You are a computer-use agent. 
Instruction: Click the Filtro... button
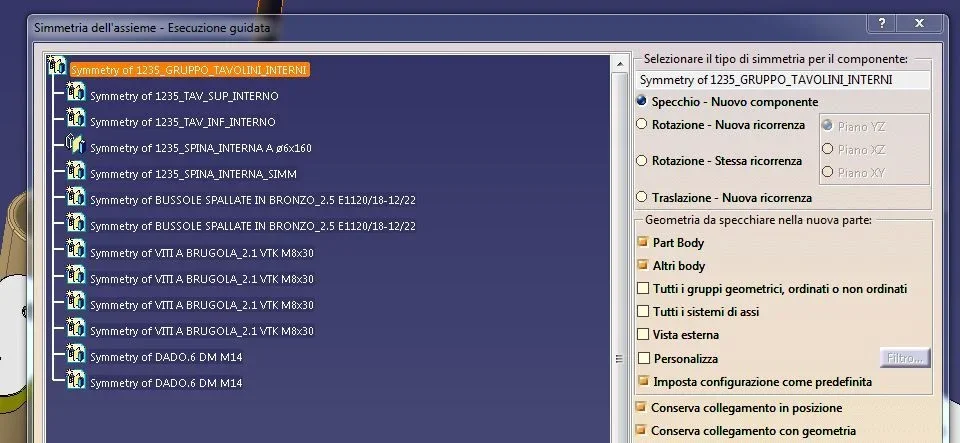[x=905, y=358]
